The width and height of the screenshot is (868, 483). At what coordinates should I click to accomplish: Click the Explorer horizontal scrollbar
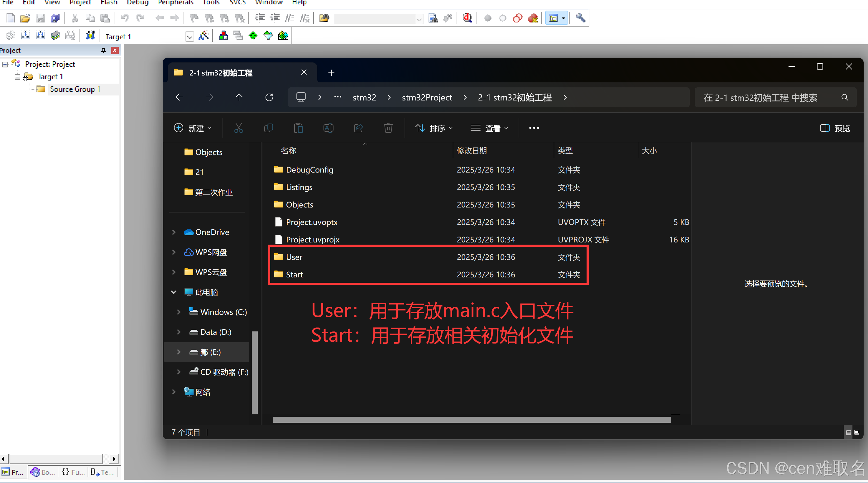472,420
